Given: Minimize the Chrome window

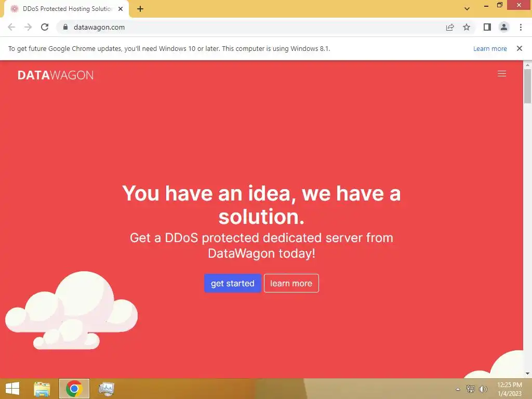Looking at the screenshot, I should click(486, 5).
